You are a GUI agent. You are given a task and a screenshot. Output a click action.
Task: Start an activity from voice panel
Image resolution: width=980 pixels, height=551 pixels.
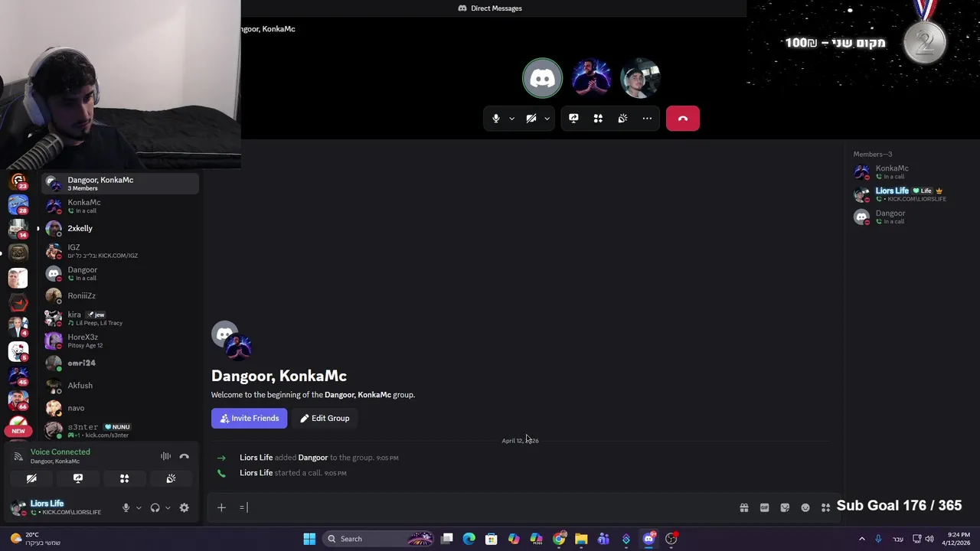click(124, 478)
